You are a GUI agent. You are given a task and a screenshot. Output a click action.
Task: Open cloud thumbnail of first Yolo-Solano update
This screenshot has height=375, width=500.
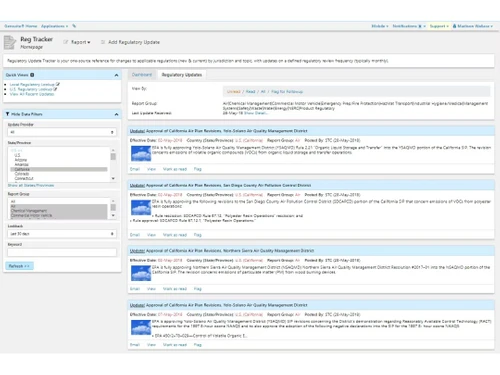(141, 154)
